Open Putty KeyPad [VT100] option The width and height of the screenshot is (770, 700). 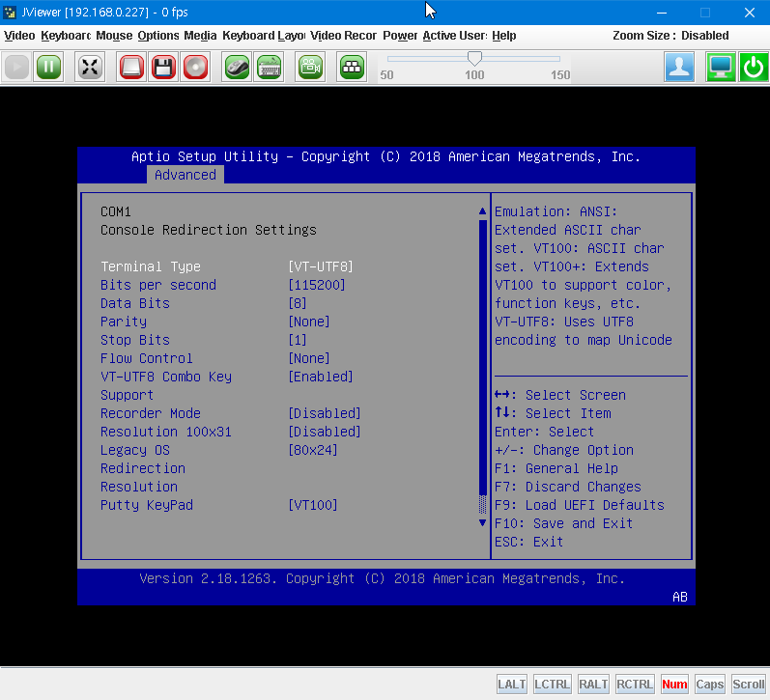point(313,505)
